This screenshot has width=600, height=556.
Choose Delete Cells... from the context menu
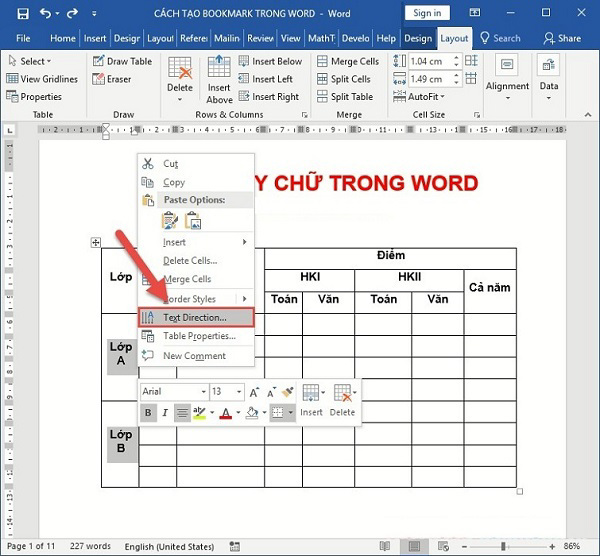pyautogui.click(x=196, y=261)
